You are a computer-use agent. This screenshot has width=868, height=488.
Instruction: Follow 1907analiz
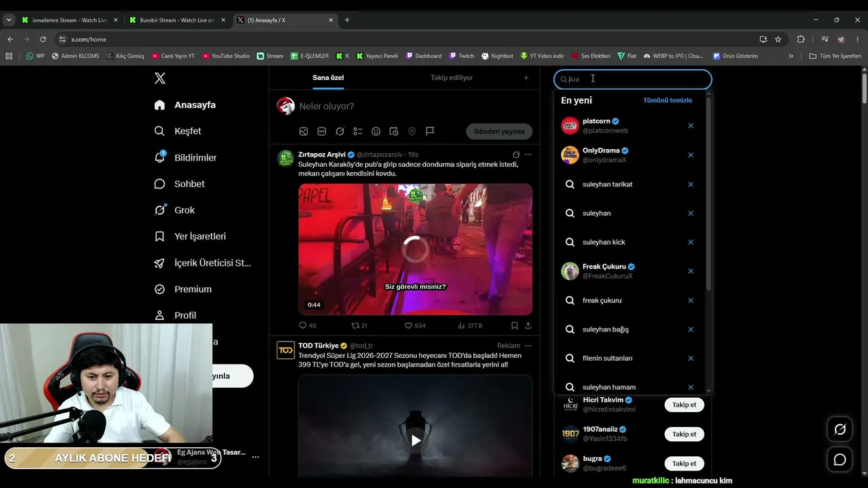click(x=684, y=434)
